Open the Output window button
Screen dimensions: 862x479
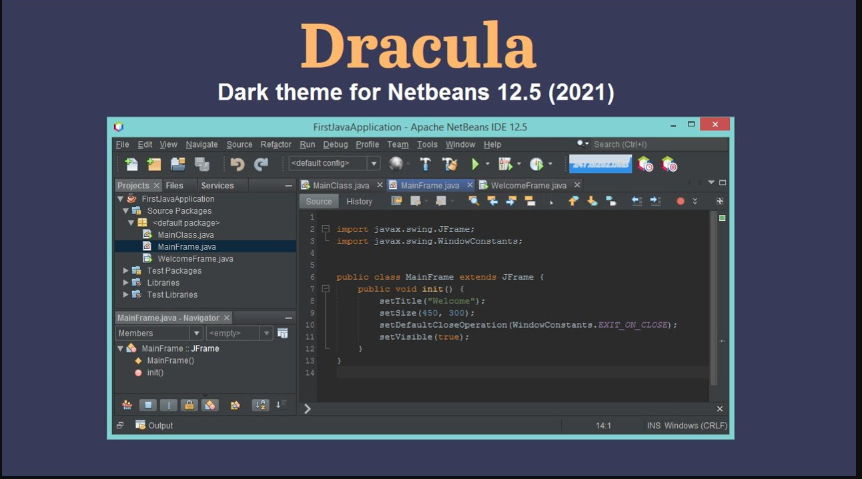[154, 426]
